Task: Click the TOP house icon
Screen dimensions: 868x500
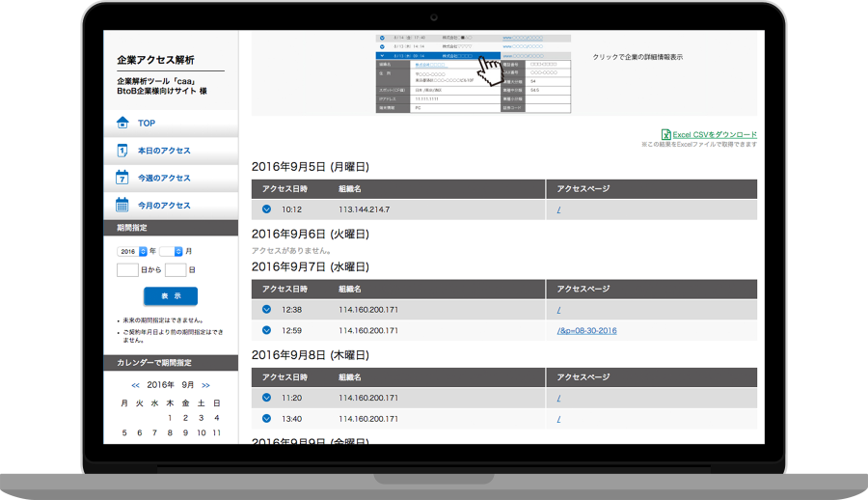Action: [x=122, y=123]
